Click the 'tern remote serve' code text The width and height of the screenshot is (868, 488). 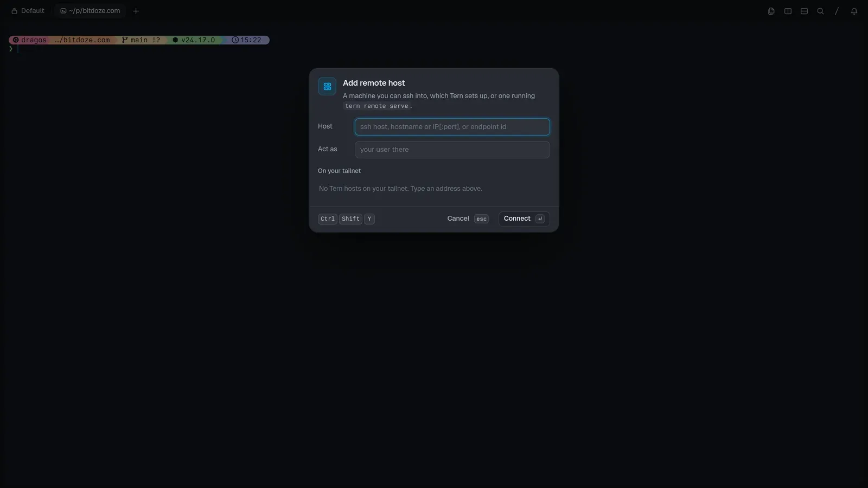tap(376, 106)
